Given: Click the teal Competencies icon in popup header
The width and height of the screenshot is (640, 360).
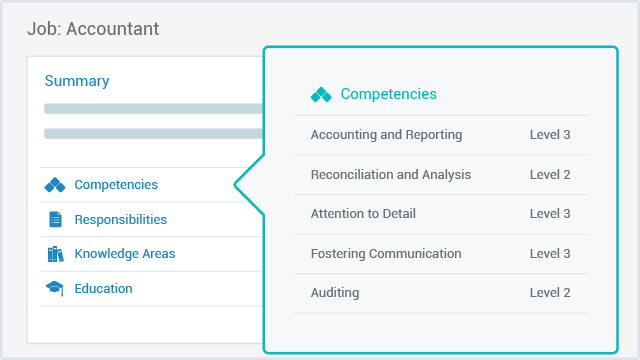Looking at the screenshot, I should coord(321,95).
